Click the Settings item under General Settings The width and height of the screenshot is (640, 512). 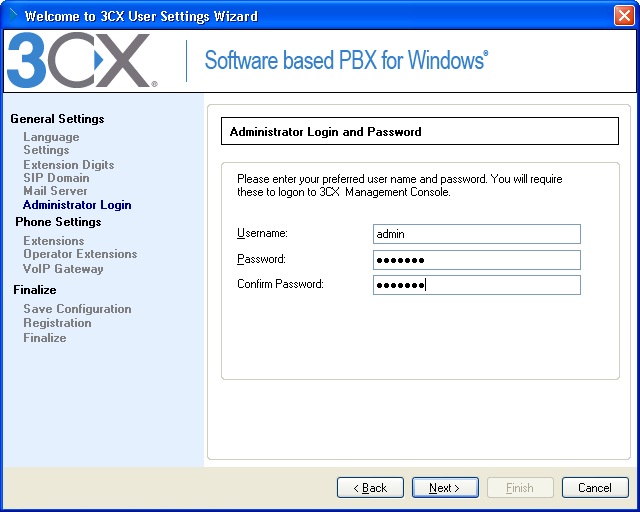pos(46,150)
